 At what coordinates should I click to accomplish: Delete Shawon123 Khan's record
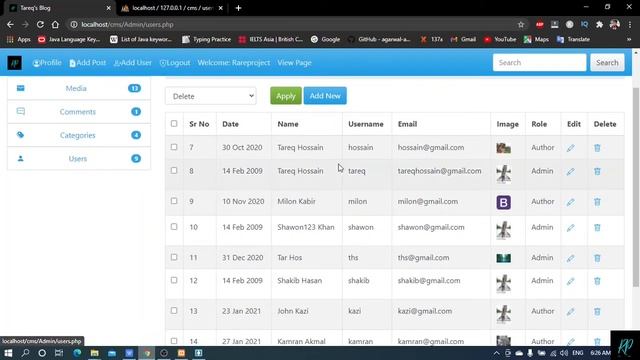(597, 228)
